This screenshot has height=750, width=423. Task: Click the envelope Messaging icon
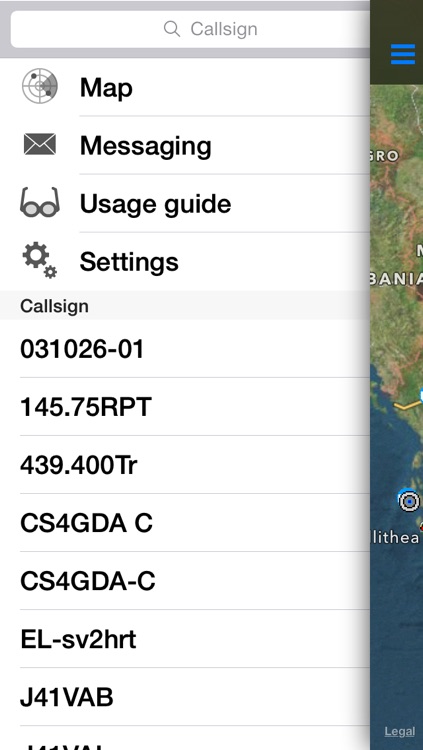40,144
